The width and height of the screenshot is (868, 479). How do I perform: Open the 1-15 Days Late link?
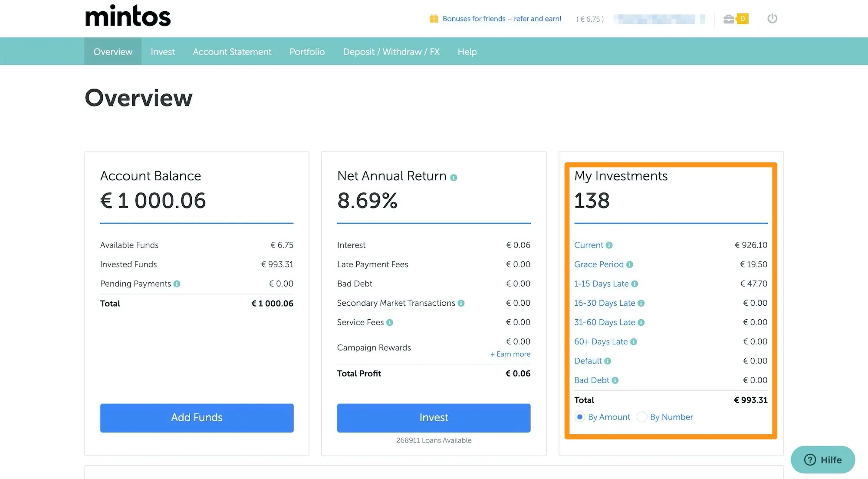[602, 284]
